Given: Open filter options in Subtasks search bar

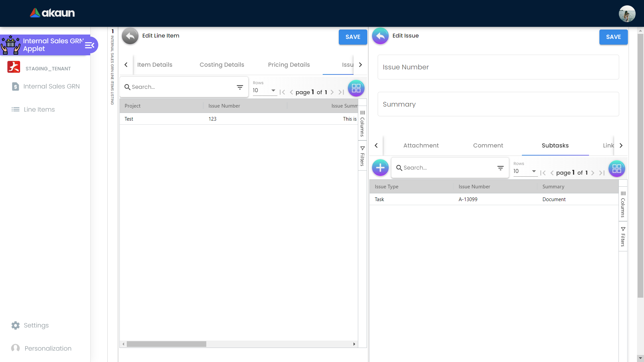Looking at the screenshot, I should pyautogui.click(x=500, y=168).
